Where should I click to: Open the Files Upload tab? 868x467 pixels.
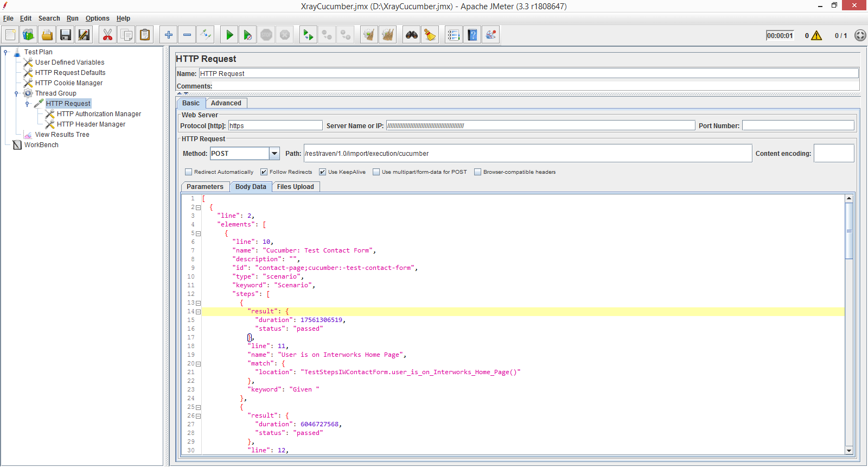[x=296, y=187]
